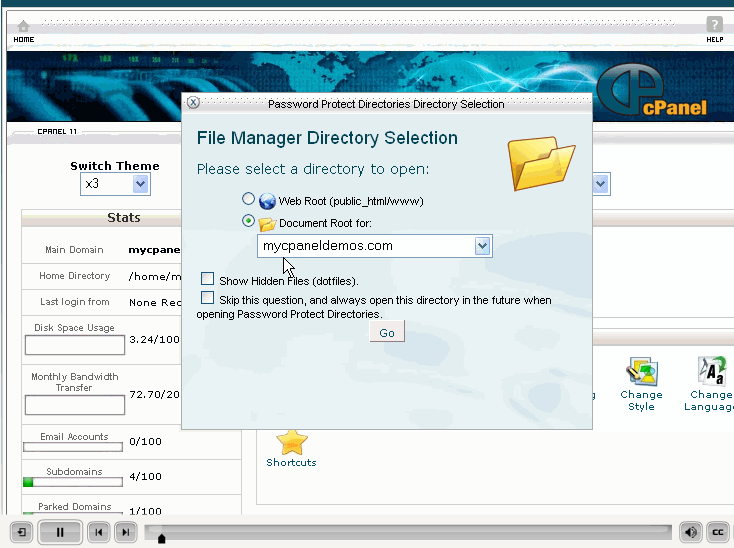734x548 pixels.
Task: Click the Stats panel header
Action: [124, 218]
